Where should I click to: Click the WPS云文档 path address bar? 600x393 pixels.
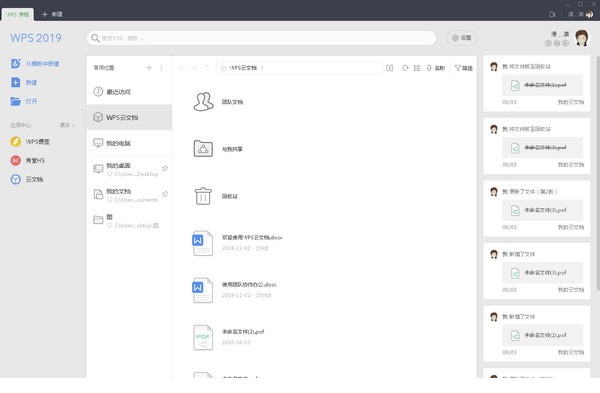click(x=299, y=68)
